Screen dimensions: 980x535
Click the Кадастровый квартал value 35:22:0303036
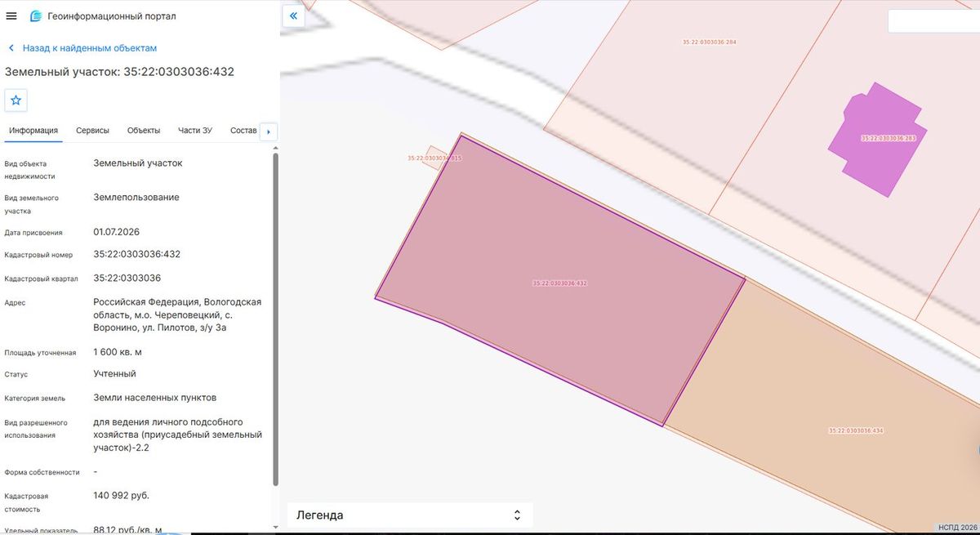click(x=127, y=278)
